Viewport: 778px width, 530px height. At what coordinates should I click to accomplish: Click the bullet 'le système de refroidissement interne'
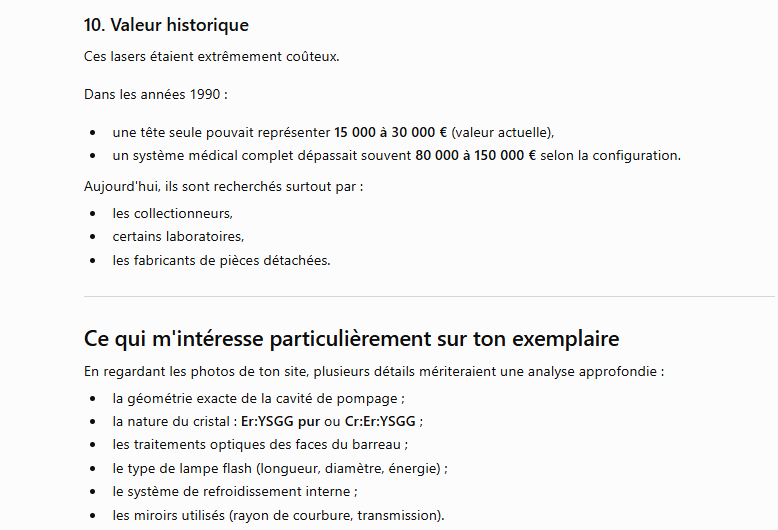(x=235, y=491)
